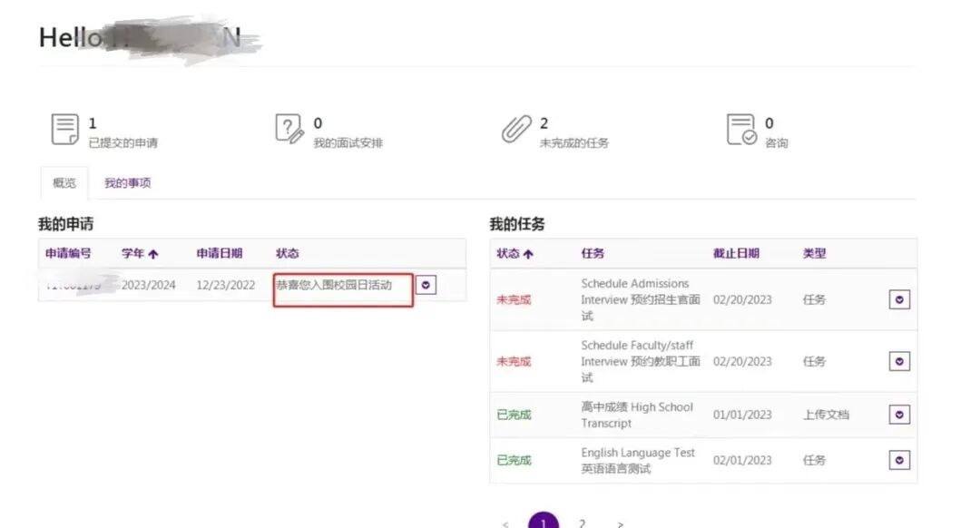Switch to the 我的事项 tab
Image resolution: width=980 pixels, height=528 pixels.
click(x=128, y=183)
